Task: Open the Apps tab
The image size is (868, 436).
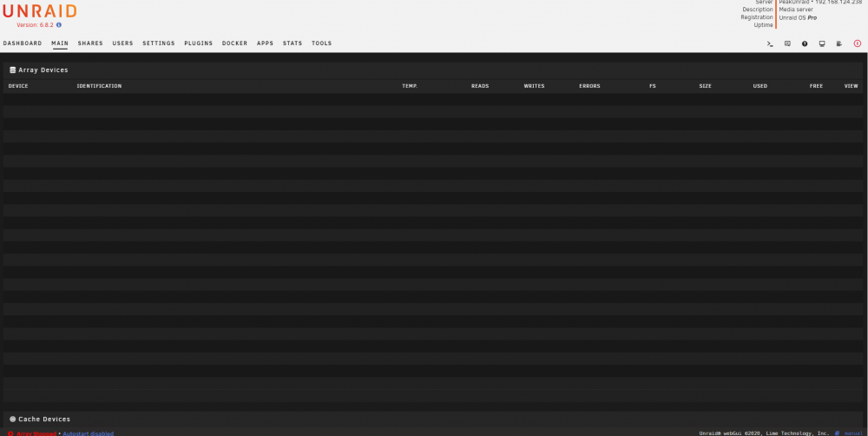Action: [265, 43]
